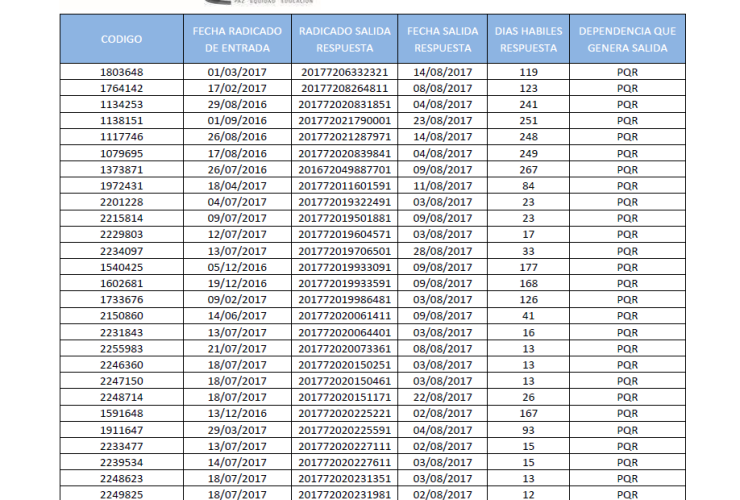The height and width of the screenshot is (500, 740).
Task: Select code cell 1591648
Action: coord(121,413)
